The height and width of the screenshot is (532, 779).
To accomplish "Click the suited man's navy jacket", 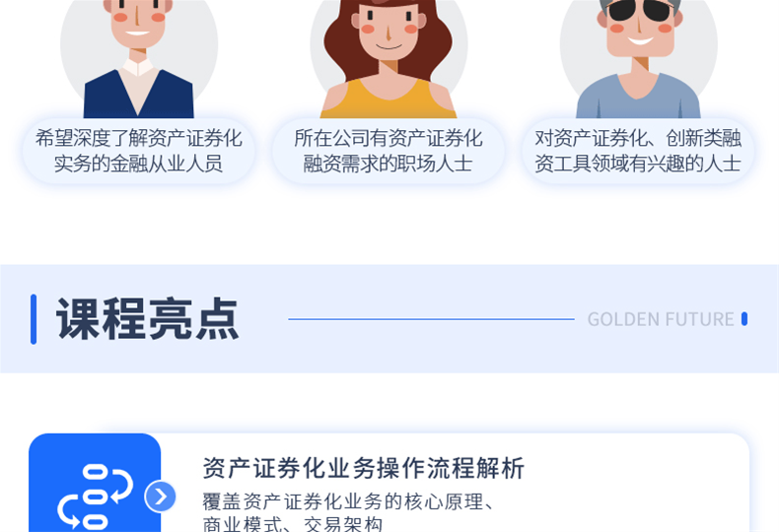I will point(139,95).
